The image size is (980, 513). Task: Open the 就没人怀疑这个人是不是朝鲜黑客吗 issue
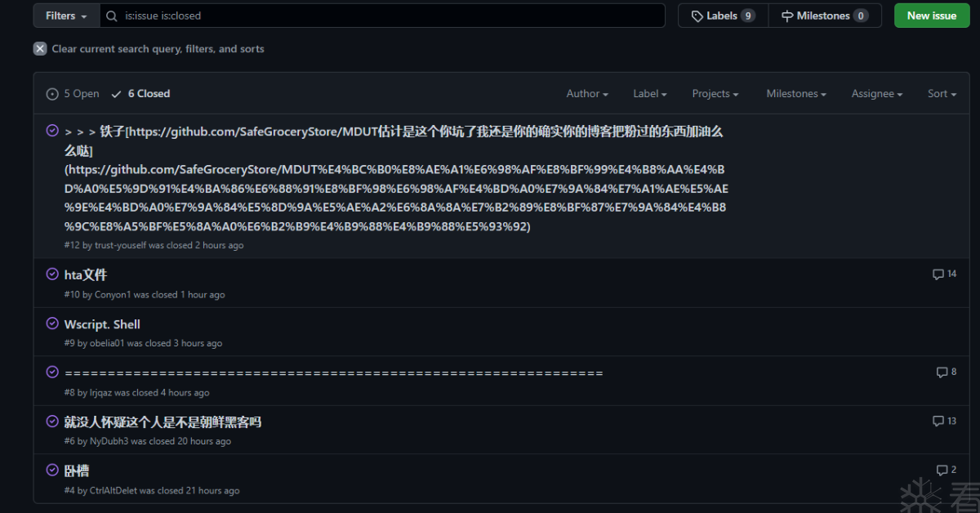click(163, 422)
